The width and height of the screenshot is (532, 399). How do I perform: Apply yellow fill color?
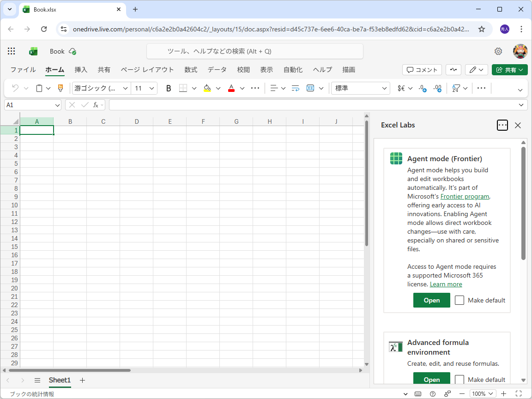[207, 88]
